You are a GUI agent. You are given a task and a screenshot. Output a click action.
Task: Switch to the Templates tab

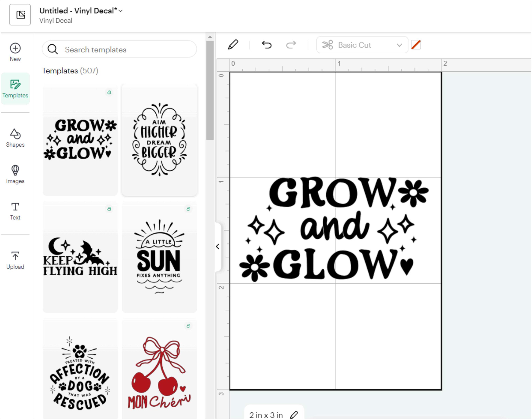tap(15, 89)
